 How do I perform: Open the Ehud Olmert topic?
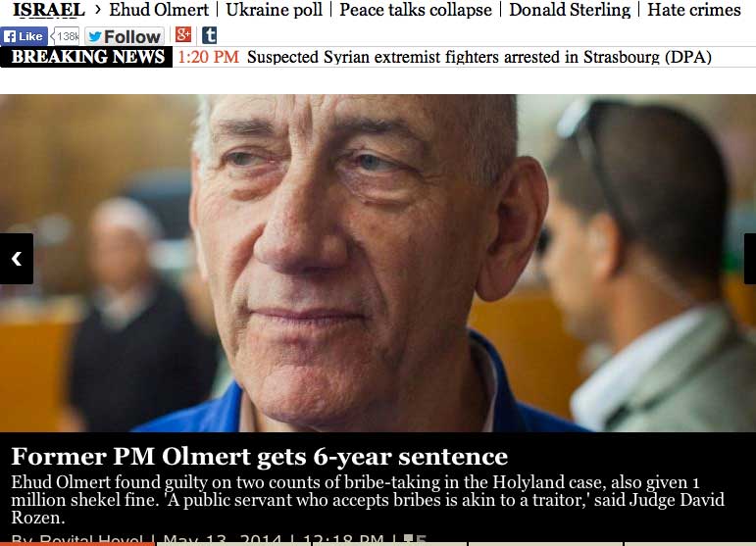click(159, 10)
